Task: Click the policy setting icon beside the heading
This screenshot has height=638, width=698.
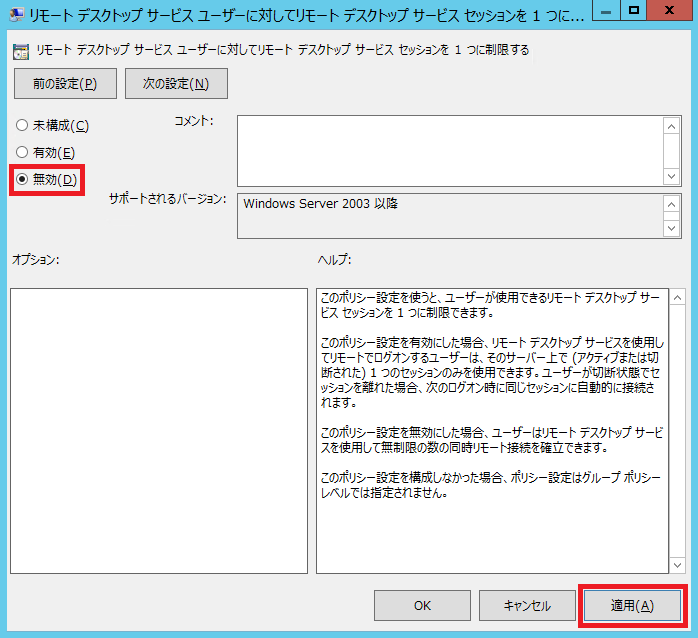Action: pyautogui.click(x=20, y=52)
